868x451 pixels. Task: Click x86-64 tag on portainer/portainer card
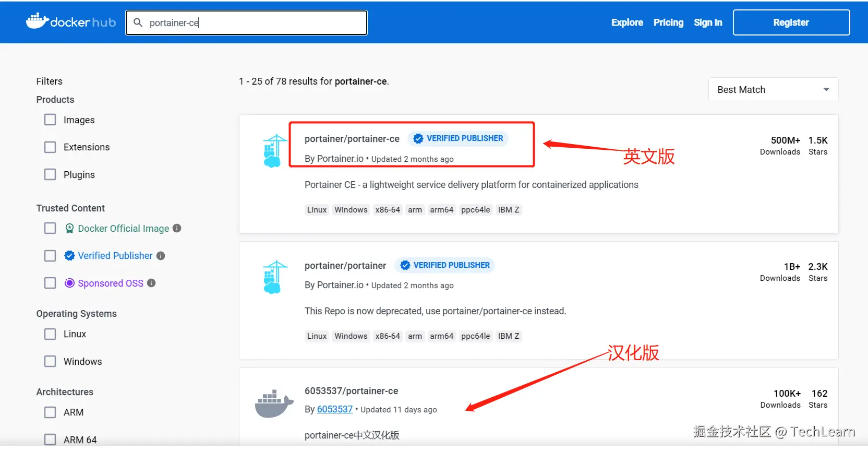(388, 336)
